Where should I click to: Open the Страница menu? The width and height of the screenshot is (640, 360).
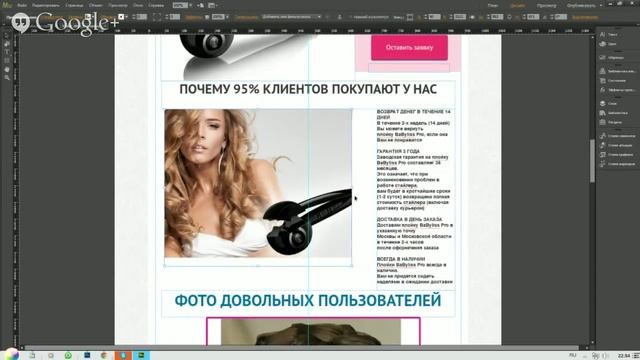(74, 5)
